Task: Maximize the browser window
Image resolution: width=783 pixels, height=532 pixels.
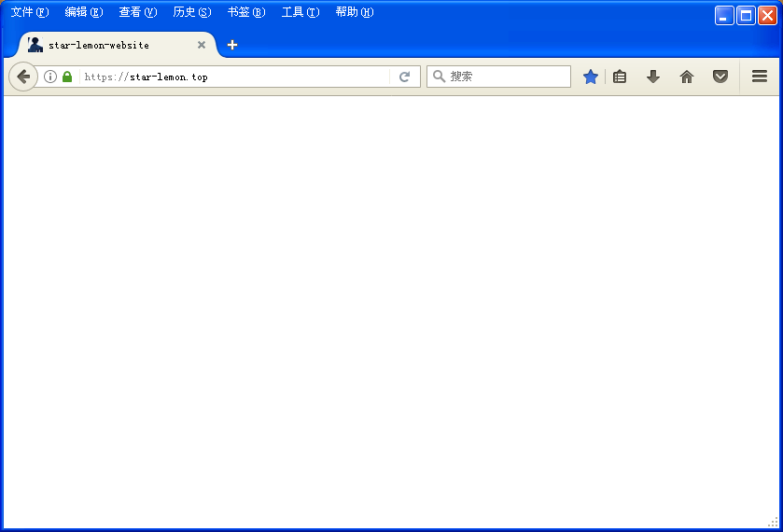Action: [746, 16]
